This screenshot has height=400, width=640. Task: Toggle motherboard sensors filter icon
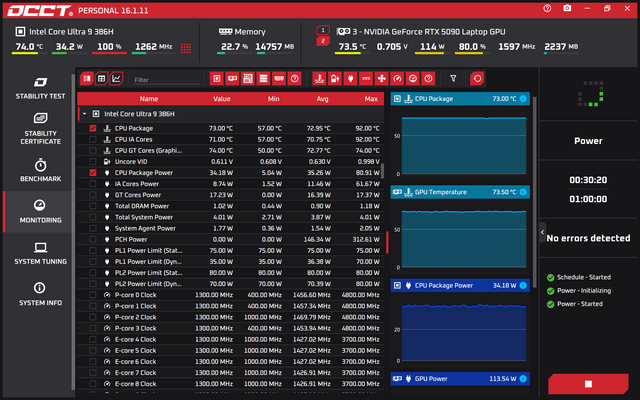tap(248, 78)
